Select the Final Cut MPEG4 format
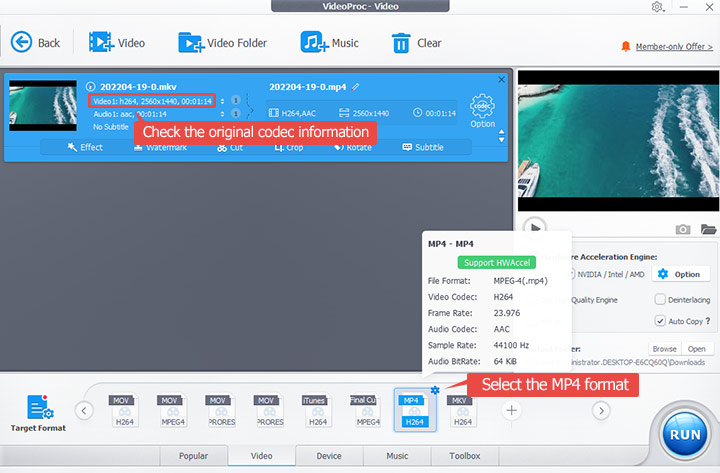 tap(366, 411)
